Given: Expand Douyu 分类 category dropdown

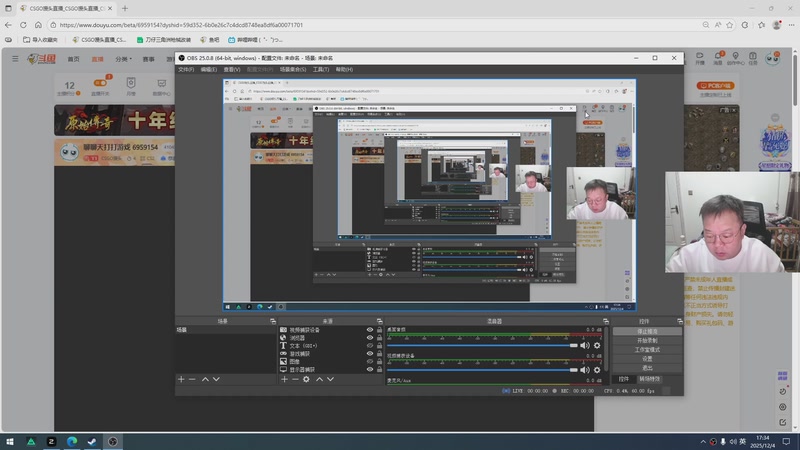Looking at the screenshot, I should tap(123, 59).
